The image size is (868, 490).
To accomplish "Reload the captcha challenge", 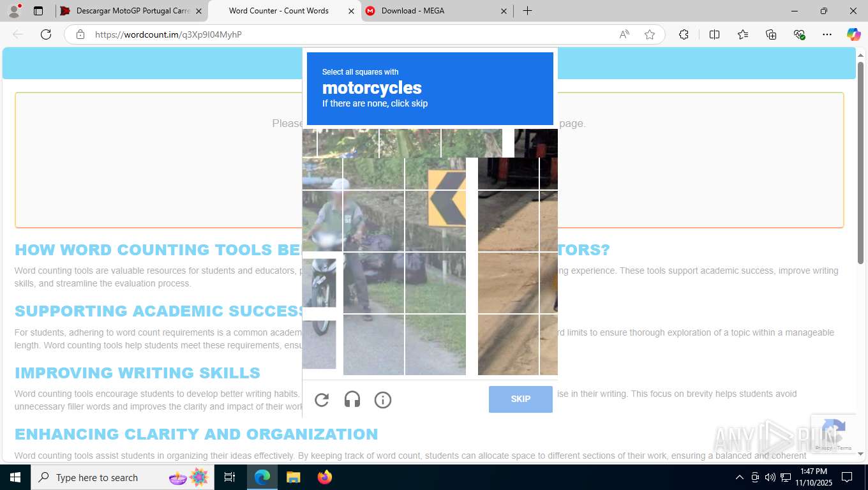I will point(322,400).
